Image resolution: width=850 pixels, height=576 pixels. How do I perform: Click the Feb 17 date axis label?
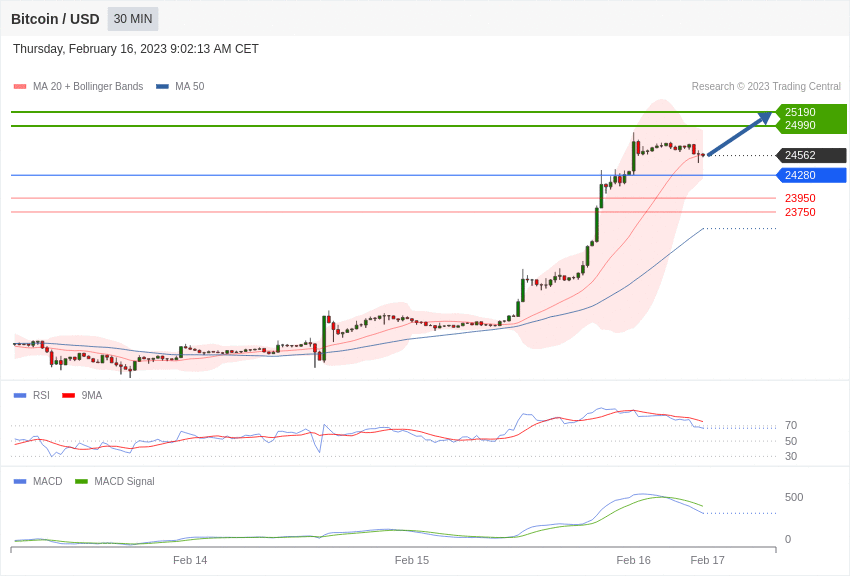[707, 560]
